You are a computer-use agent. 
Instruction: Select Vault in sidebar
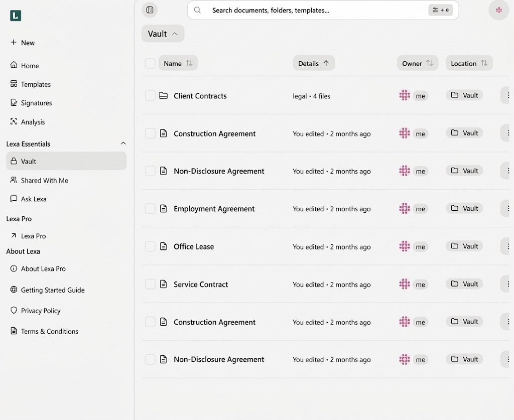[x=66, y=161]
